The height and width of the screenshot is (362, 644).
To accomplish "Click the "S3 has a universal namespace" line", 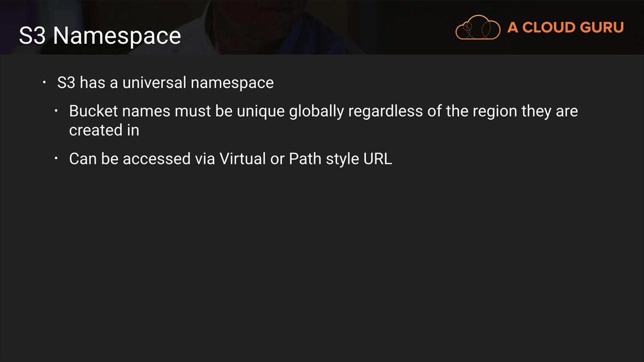I will (165, 82).
